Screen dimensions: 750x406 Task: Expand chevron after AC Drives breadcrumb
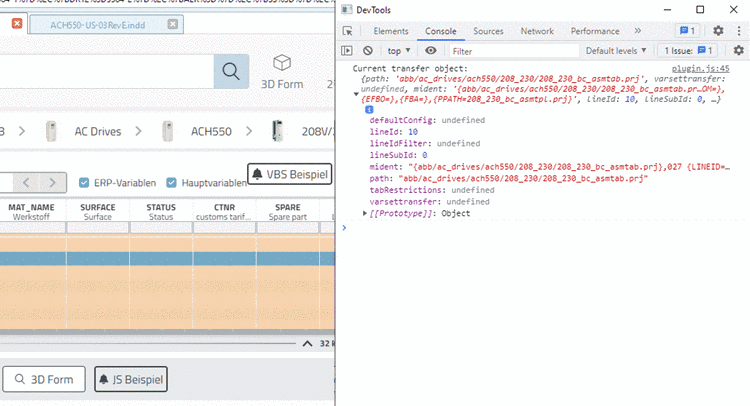[138, 131]
